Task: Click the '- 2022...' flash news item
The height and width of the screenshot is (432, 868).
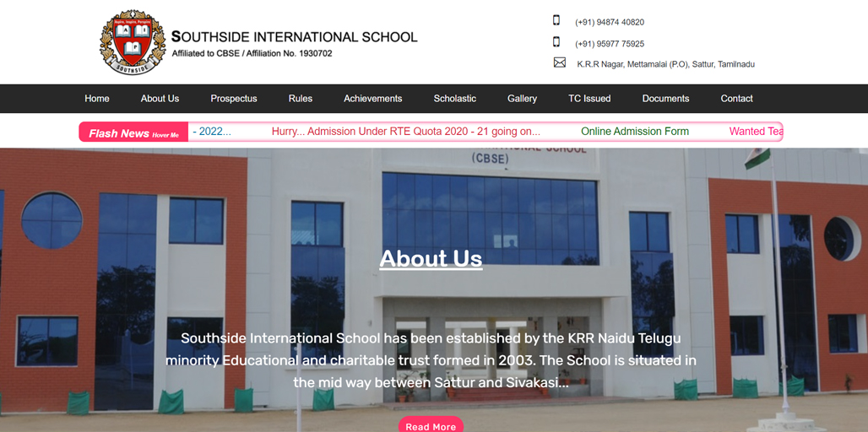Action: tap(212, 132)
